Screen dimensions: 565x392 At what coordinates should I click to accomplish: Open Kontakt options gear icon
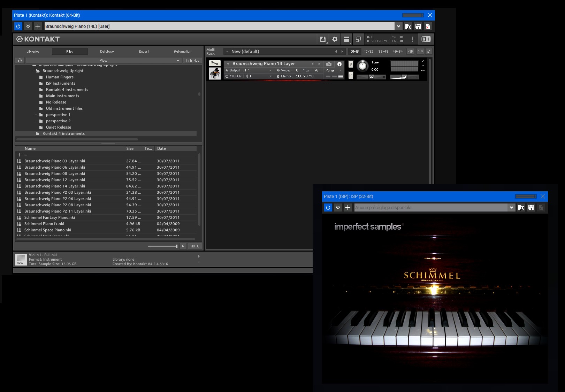tap(335, 39)
